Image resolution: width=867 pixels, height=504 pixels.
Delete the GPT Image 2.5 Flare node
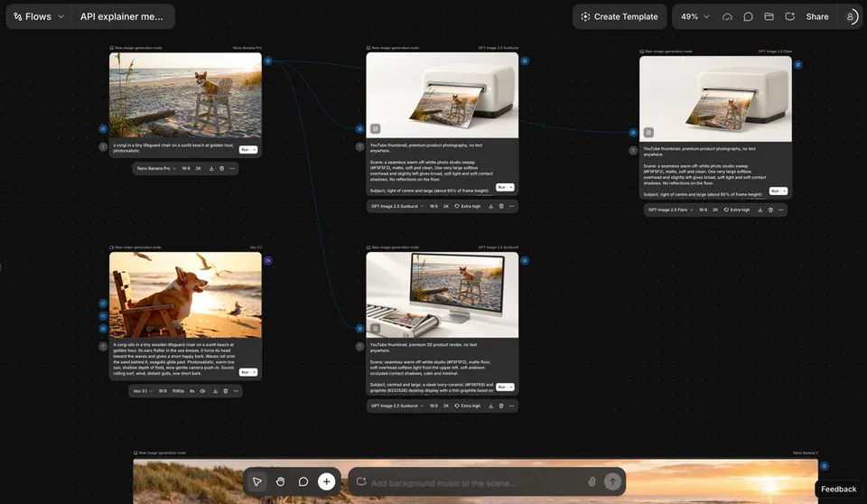(770, 210)
